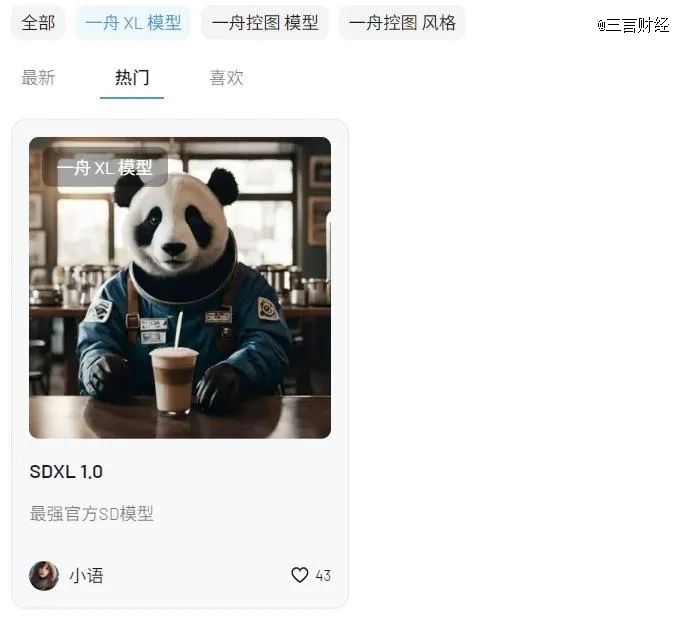Select the 全部 filter chip
Screen dimensions: 693x622
coord(38,23)
